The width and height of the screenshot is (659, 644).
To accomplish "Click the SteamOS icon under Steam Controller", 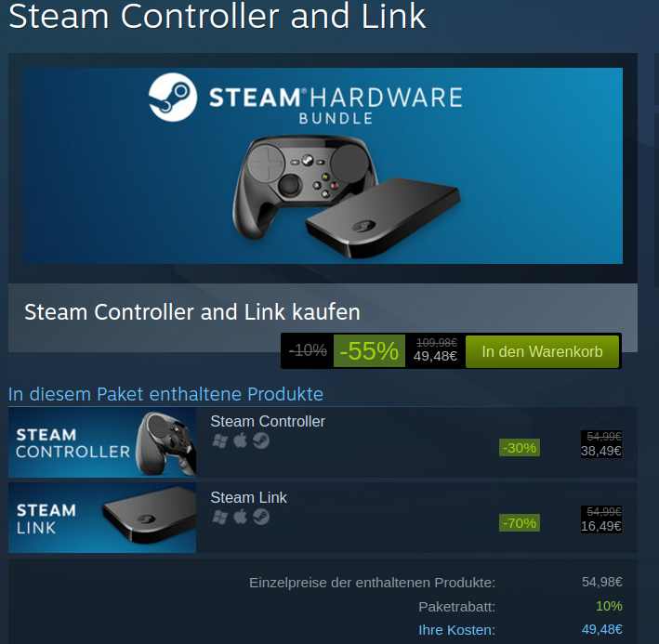I will pyautogui.click(x=261, y=440).
